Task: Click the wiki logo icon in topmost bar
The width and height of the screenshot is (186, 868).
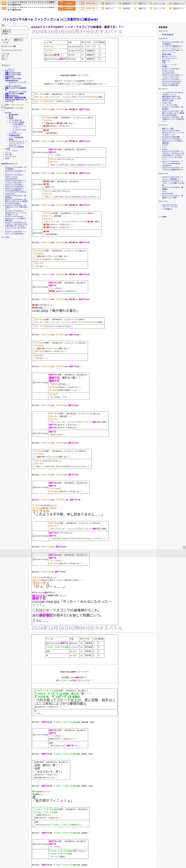Action: coord(4,3)
